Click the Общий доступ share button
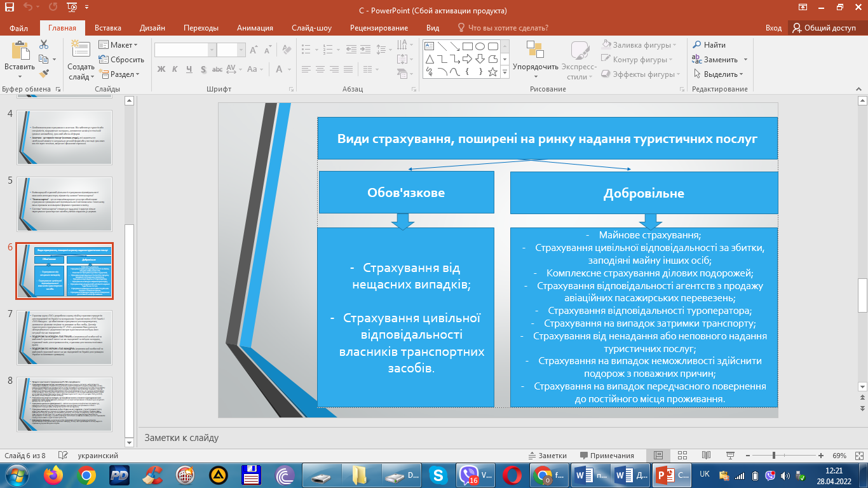868x488 pixels. [825, 28]
